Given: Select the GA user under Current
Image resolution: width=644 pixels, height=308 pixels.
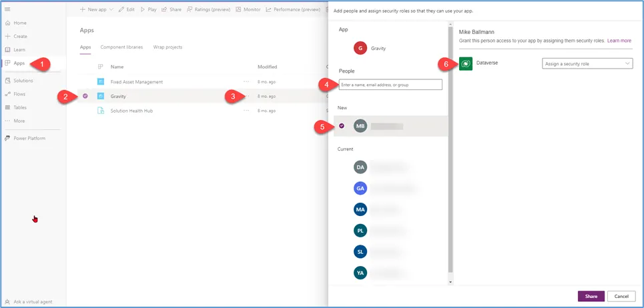Looking at the screenshot, I should (x=360, y=188).
